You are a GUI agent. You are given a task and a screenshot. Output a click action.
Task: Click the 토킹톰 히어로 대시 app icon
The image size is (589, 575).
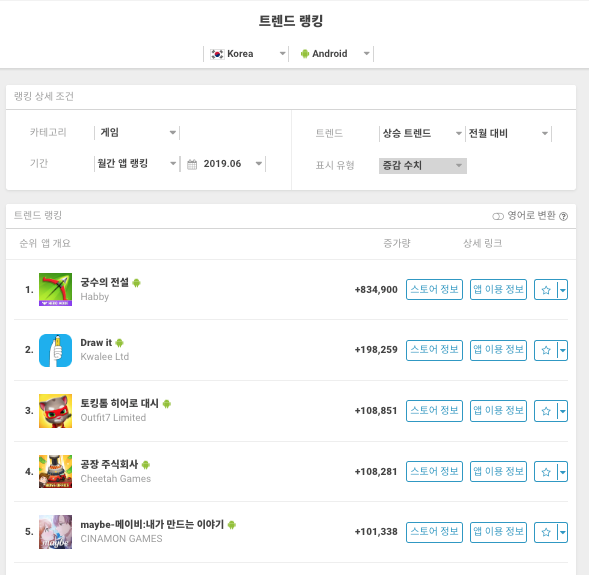pyautogui.click(x=55, y=411)
